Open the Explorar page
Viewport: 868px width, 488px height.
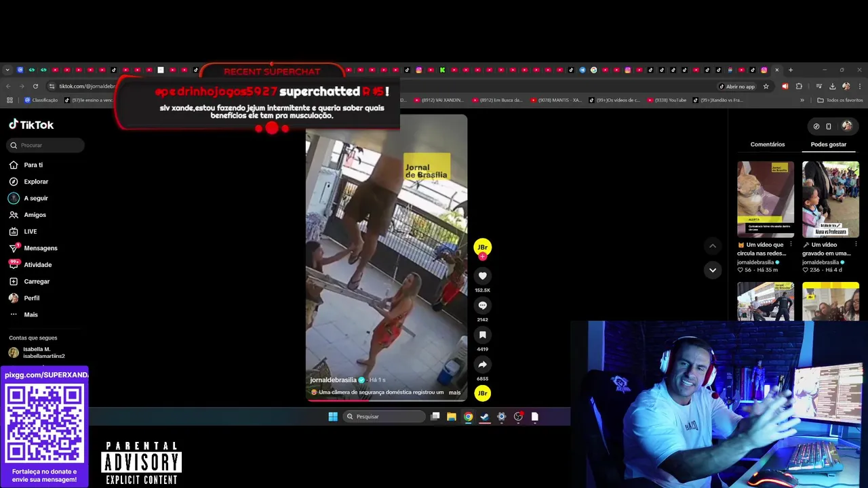pos(28,182)
